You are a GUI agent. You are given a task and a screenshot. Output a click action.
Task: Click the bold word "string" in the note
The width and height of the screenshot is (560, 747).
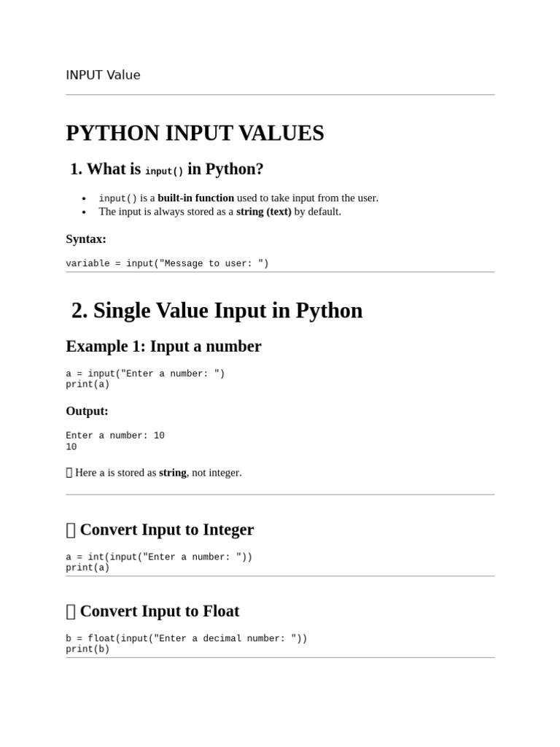click(x=172, y=473)
